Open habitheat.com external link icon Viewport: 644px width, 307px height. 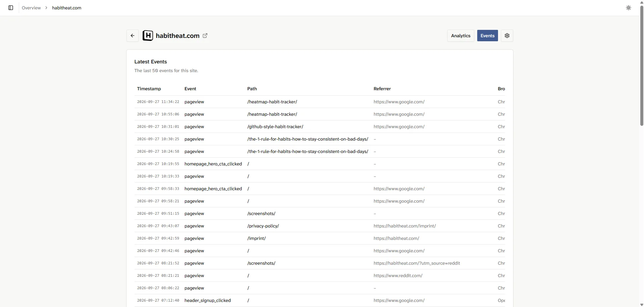205,36
